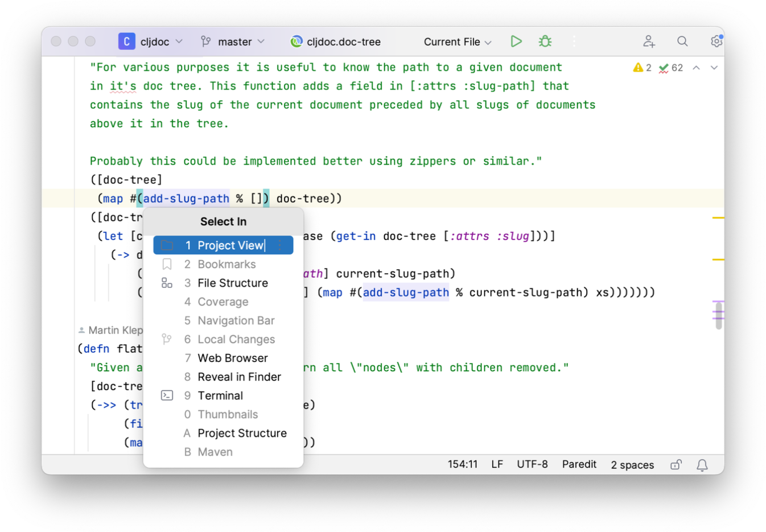The image size is (766, 532).
Task: Click the Local Changes branch icon in popup
Action: click(x=167, y=339)
